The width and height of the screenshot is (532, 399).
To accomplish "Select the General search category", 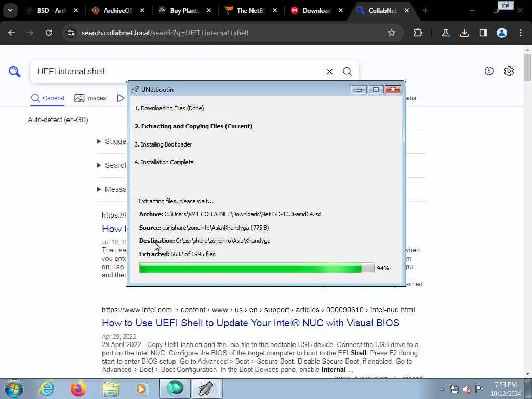I will pos(47,98).
